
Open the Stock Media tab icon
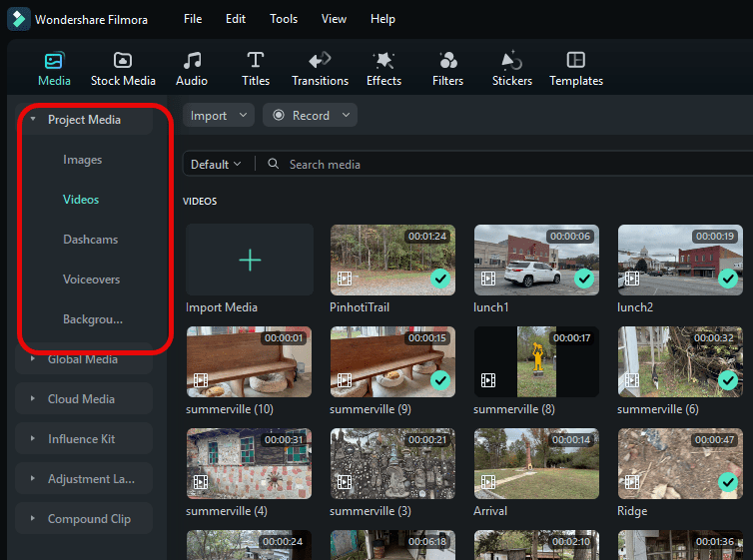pos(123,61)
